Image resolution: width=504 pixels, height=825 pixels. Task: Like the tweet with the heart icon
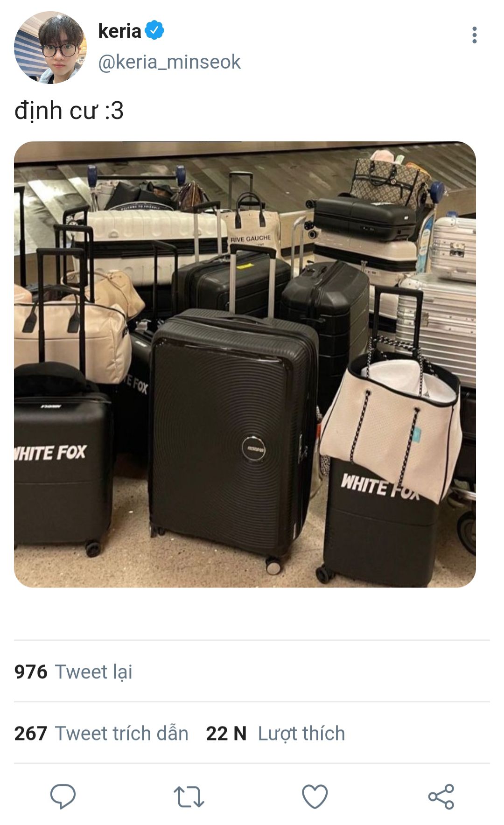315,796
